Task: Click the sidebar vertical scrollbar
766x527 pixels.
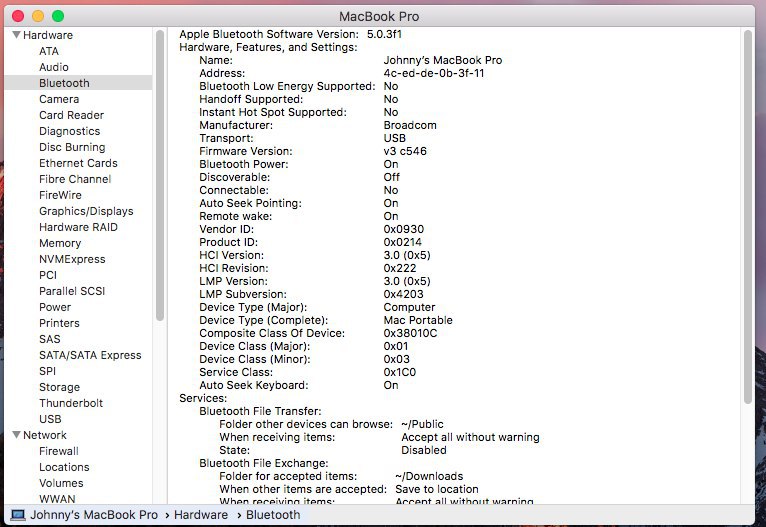Action: click(160, 176)
